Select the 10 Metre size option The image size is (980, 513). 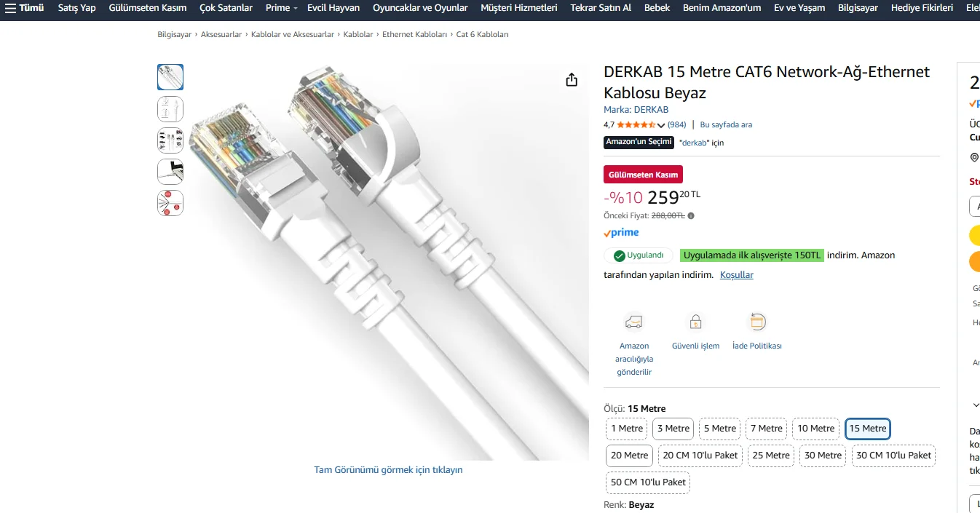pyautogui.click(x=815, y=429)
